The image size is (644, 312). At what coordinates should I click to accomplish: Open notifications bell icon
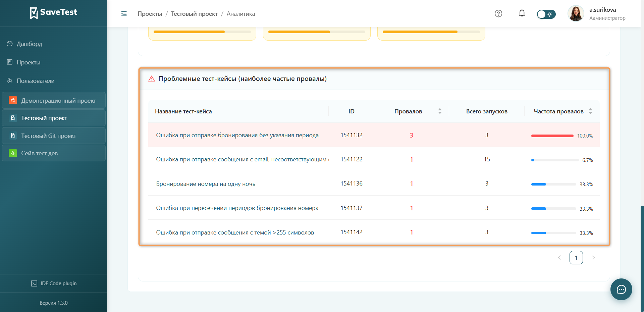click(x=522, y=13)
